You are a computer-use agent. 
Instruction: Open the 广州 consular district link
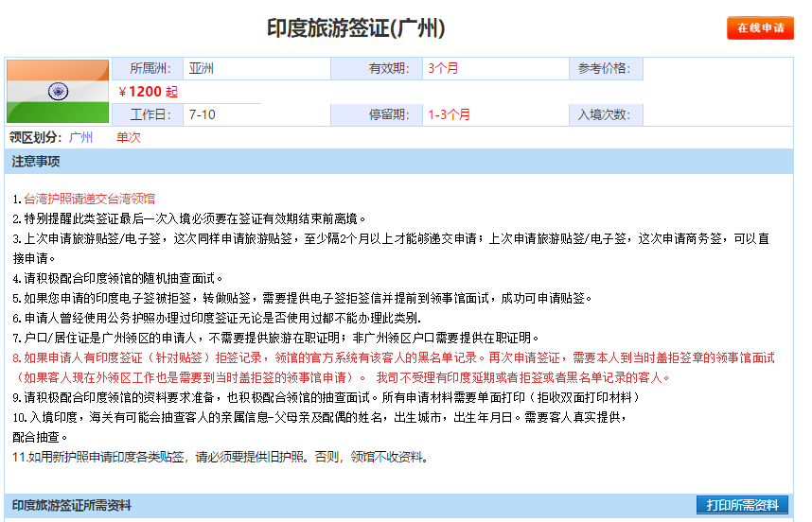pyautogui.click(x=80, y=137)
